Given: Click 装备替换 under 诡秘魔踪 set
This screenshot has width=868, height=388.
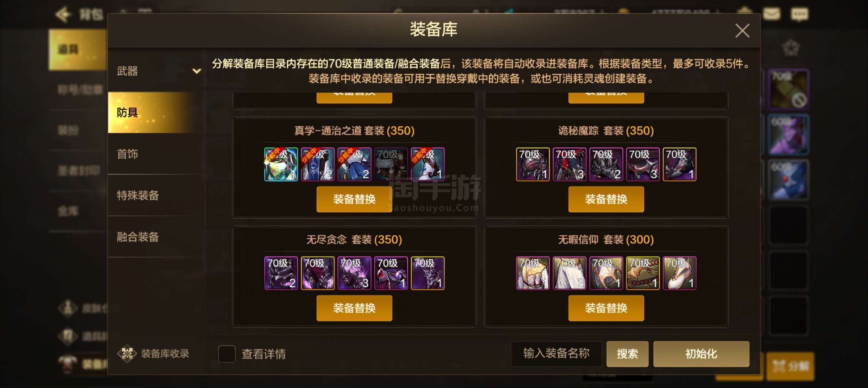Looking at the screenshot, I should [606, 199].
